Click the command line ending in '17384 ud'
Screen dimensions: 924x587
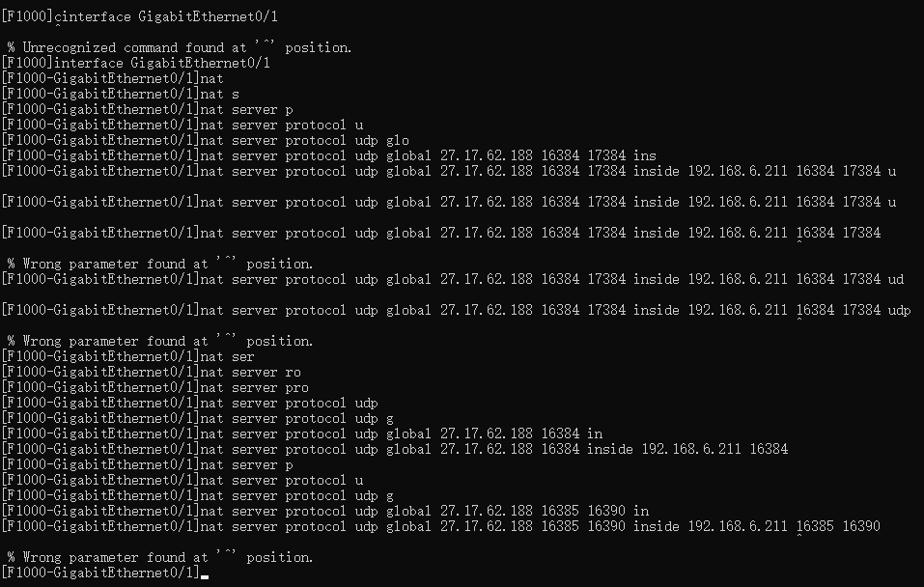pos(453,279)
